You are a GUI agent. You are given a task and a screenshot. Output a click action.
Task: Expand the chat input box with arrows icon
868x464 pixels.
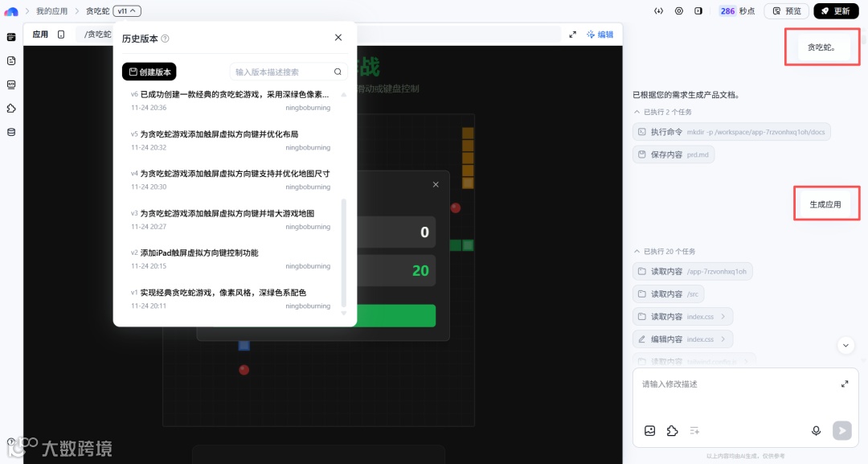[x=845, y=384]
